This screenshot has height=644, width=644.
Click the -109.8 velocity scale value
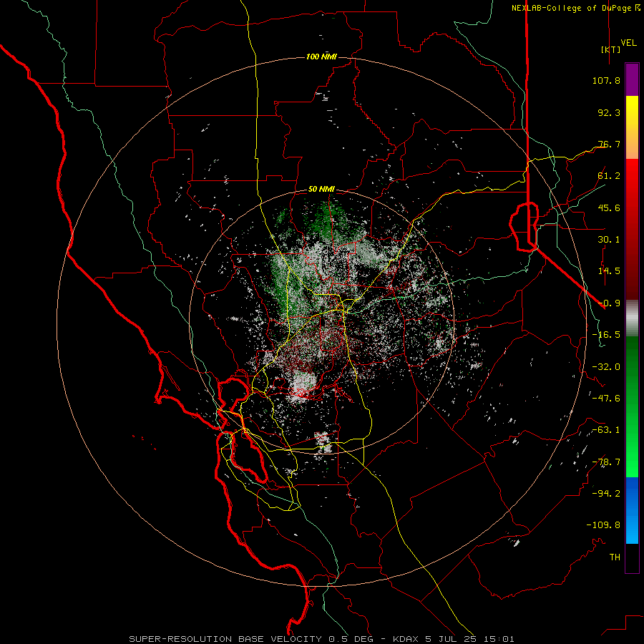pyautogui.click(x=603, y=525)
